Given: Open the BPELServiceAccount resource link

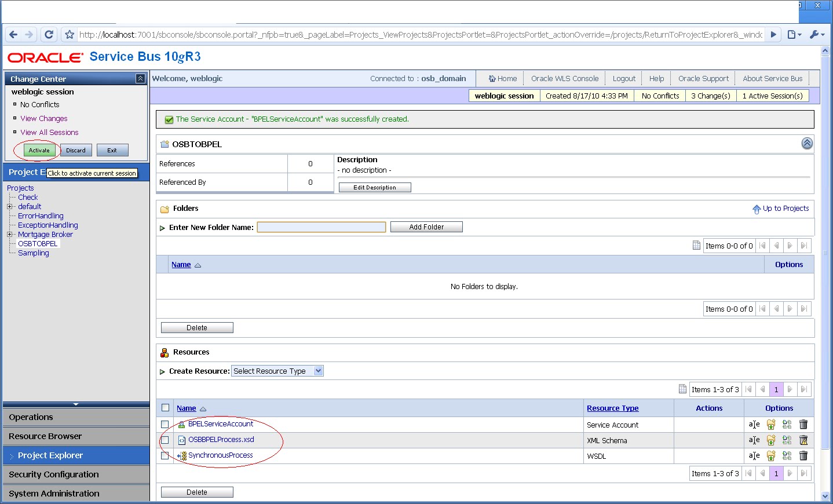Looking at the screenshot, I should (x=221, y=424).
